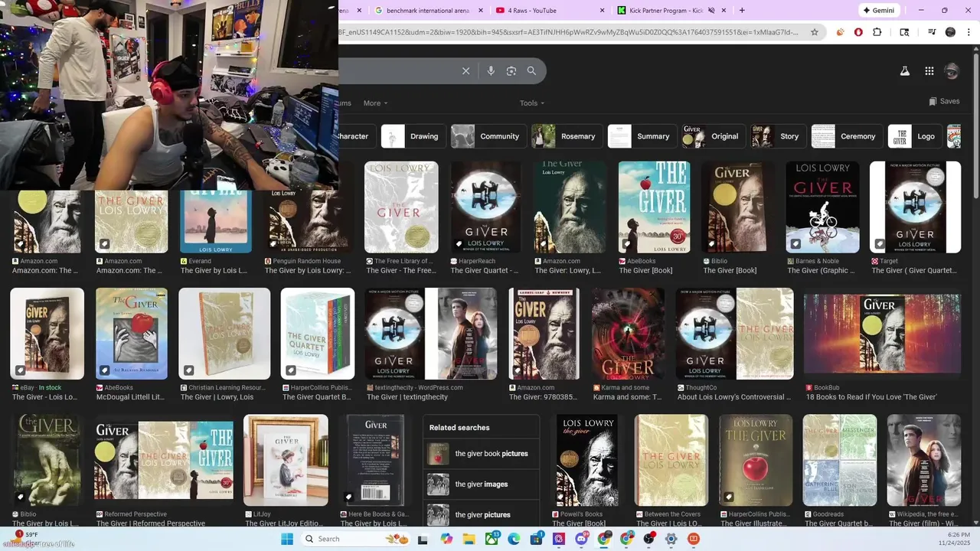Filter images by Logo chip
Image resolution: width=980 pixels, height=551 pixels.
914,136
